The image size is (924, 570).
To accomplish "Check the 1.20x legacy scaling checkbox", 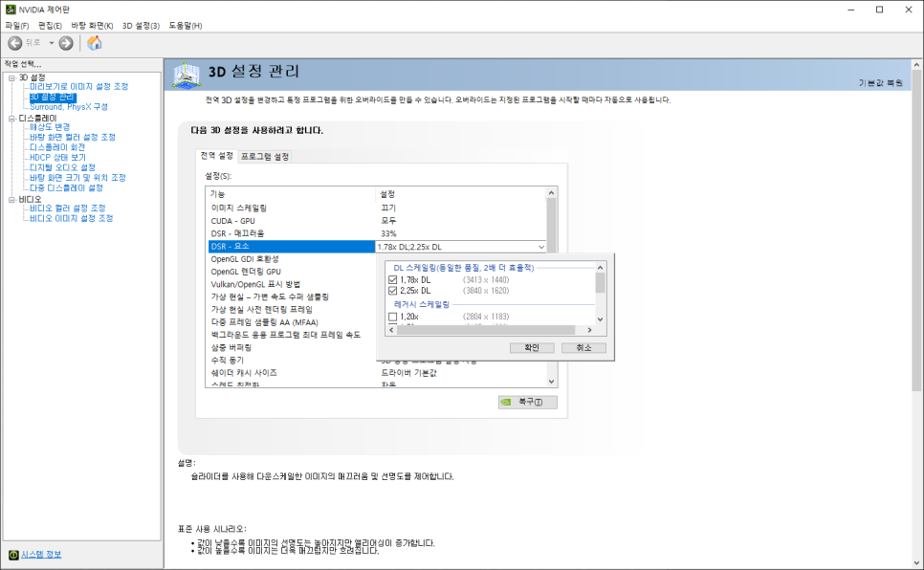I will point(393,318).
